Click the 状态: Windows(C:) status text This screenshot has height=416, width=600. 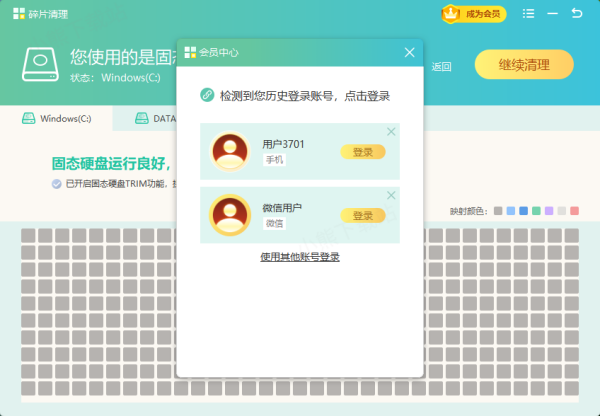(115, 78)
